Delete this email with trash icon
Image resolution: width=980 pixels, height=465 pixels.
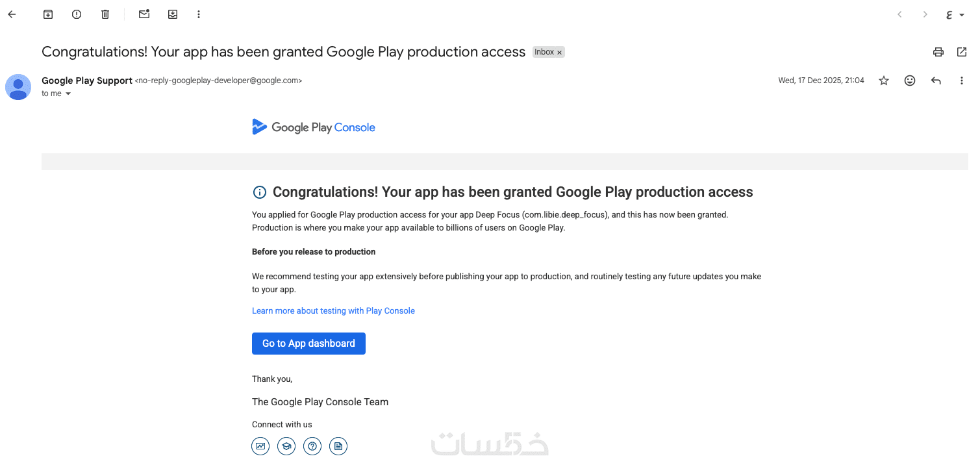(x=105, y=14)
